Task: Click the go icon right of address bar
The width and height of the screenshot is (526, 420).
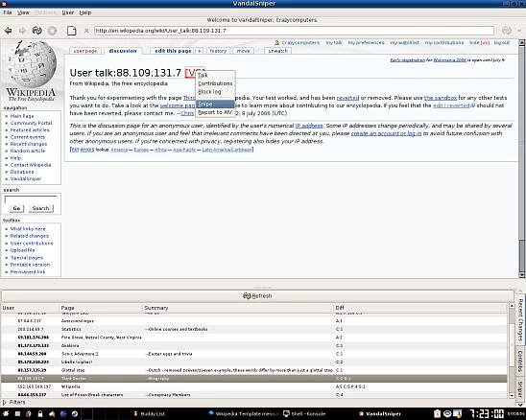Action: (x=506, y=31)
